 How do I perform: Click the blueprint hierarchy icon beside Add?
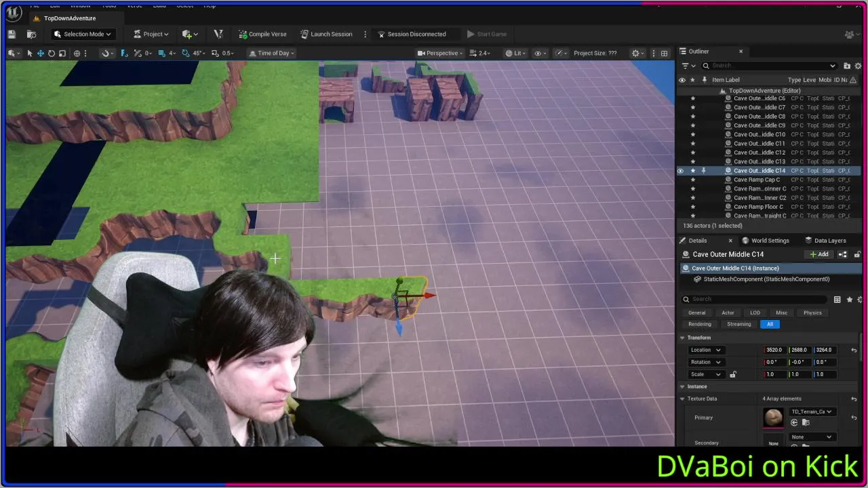(x=843, y=254)
